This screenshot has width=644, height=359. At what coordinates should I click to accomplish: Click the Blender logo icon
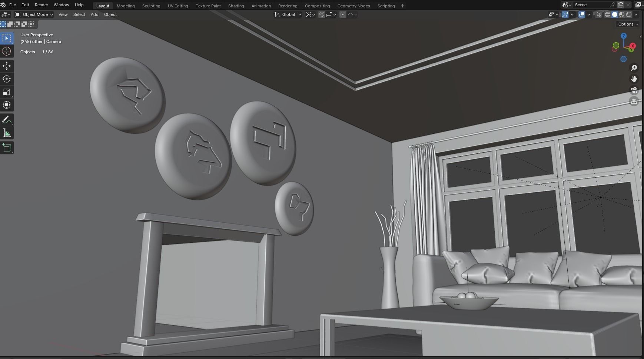pyautogui.click(x=3, y=5)
